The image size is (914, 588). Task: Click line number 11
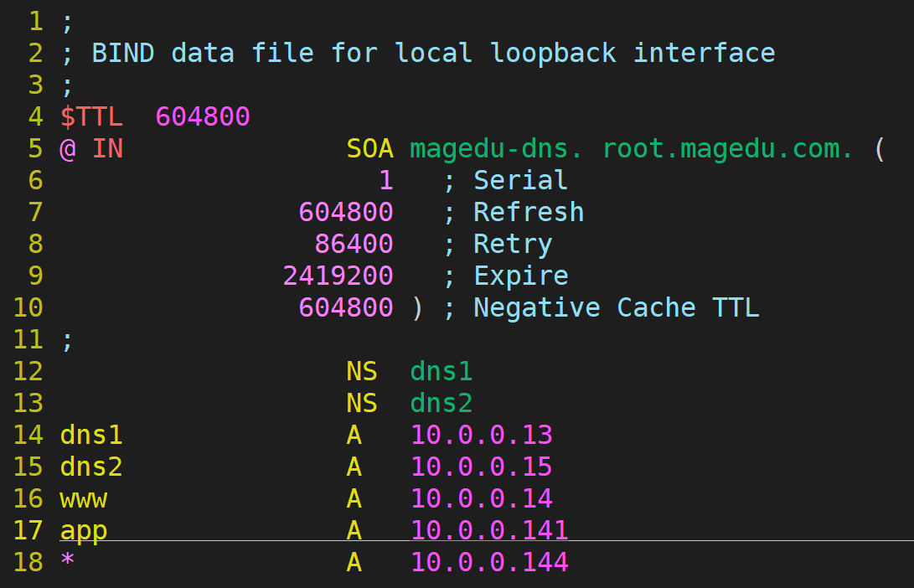coord(28,339)
